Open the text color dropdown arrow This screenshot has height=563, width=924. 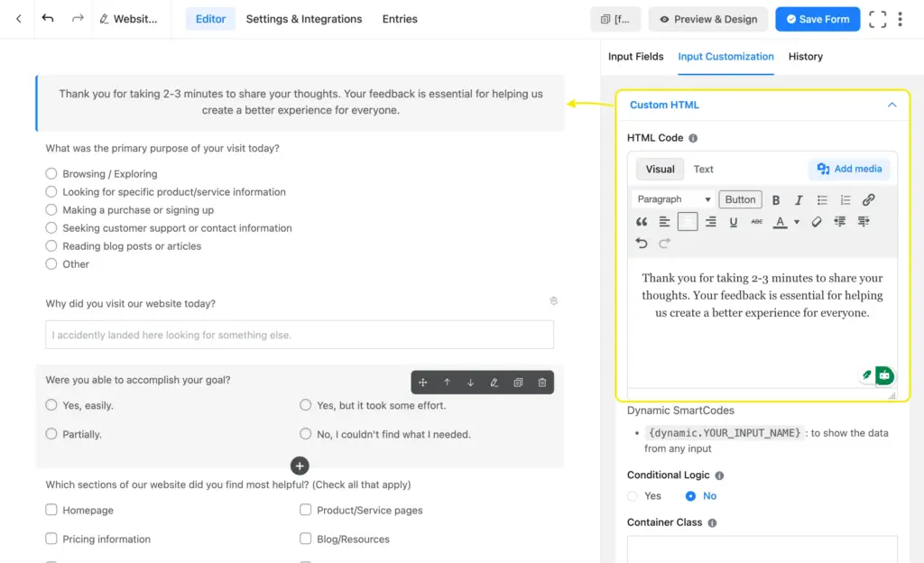(x=796, y=221)
